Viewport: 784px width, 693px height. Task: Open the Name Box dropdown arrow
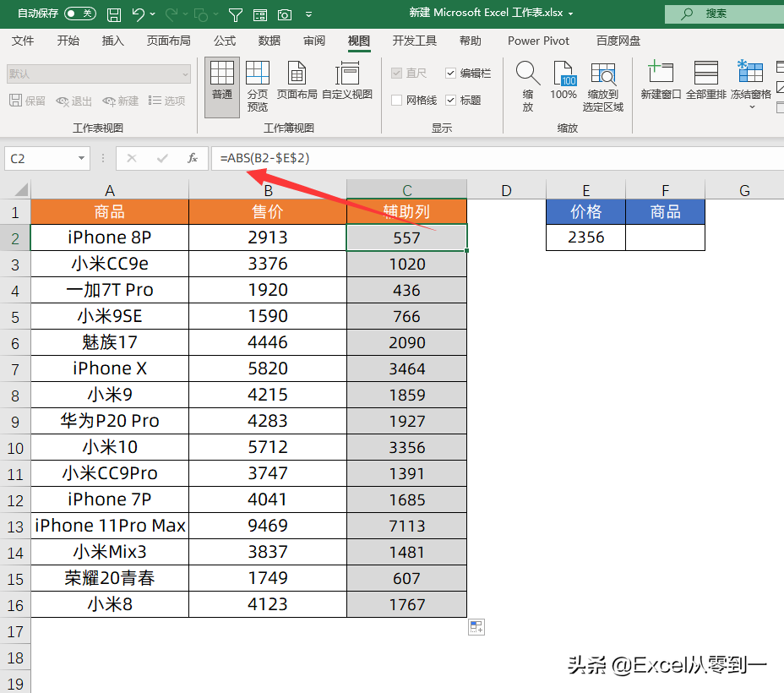point(81,159)
